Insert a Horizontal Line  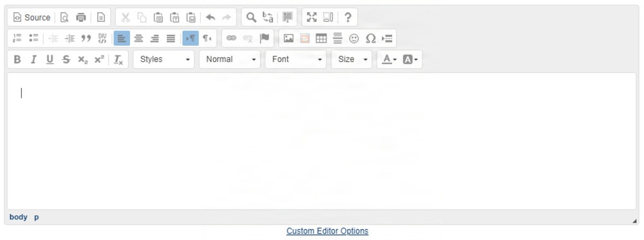click(x=337, y=38)
